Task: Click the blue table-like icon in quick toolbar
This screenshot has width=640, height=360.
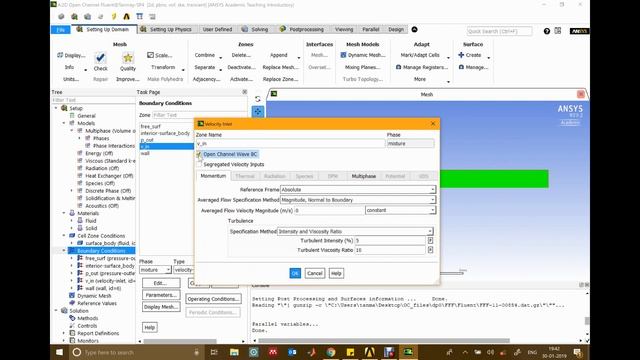Action: click(140, 17)
